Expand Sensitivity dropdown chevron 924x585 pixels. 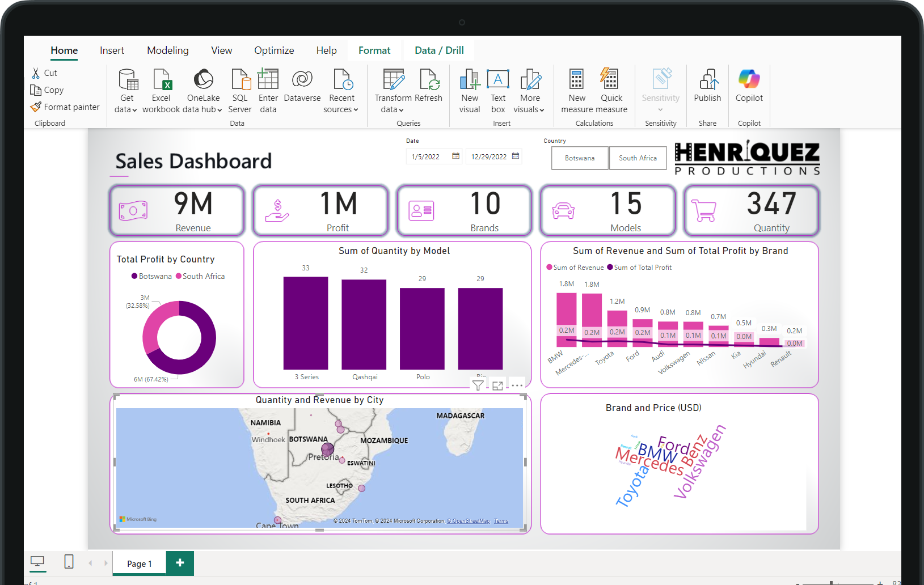pyautogui.click(x=660, y=110)
